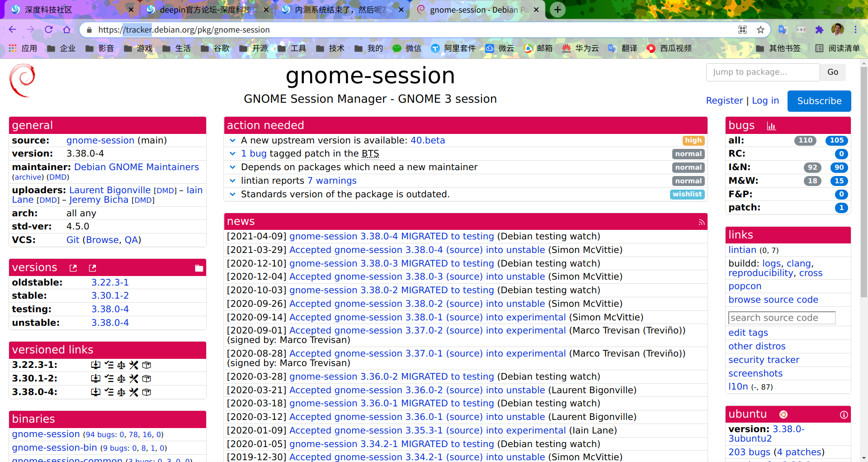868x462 pixels.
Task: Open the Debian GNOME Maintainers link
Action: pyautogui.click(x=137, y=167)
